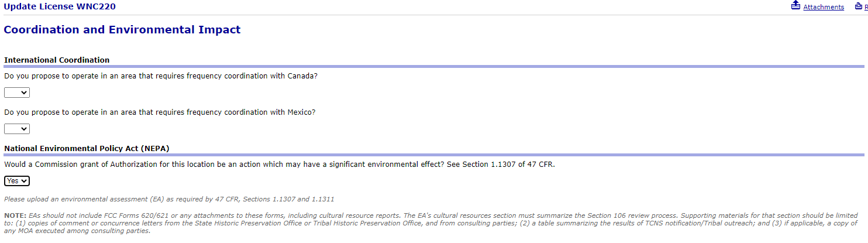Select the International Coordination section header
The width and height of the screenshot is (868, 243).
click(57, 60)
